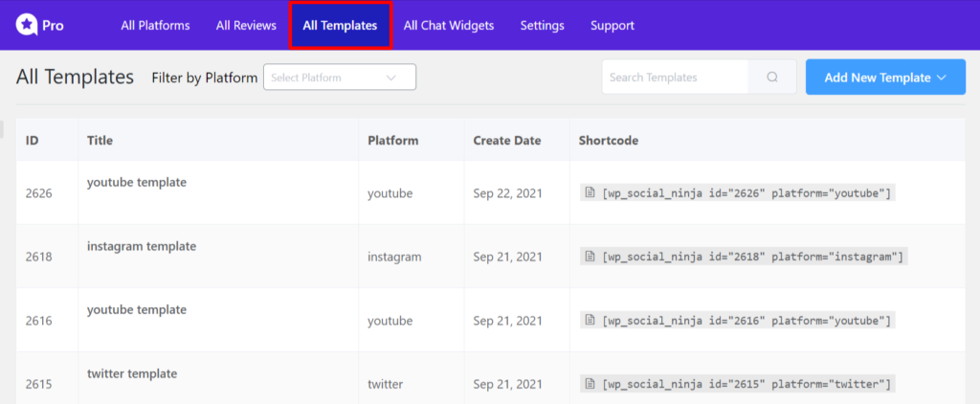Image resolution: width=980 pixels, height=404 pixels.
Task: Open the youtube template titled 2626
Action: 137,183
